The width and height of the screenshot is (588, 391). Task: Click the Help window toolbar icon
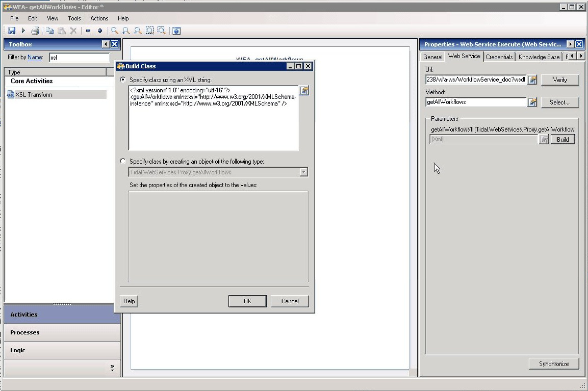point(176,31)
